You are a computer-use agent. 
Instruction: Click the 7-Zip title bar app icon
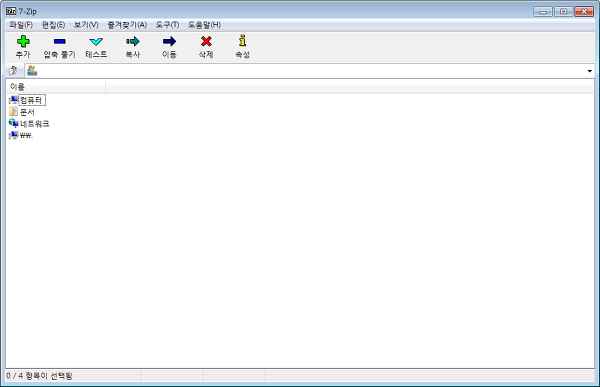click(11, 11)
